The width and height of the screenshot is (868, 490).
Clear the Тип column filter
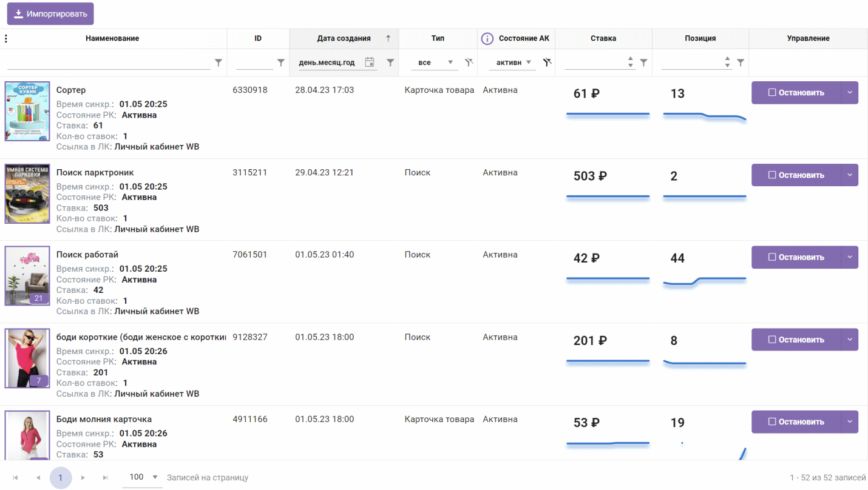click(x=469, y=62)
